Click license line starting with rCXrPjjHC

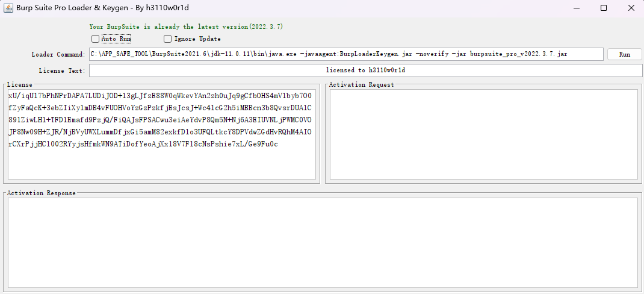[143, 145]
